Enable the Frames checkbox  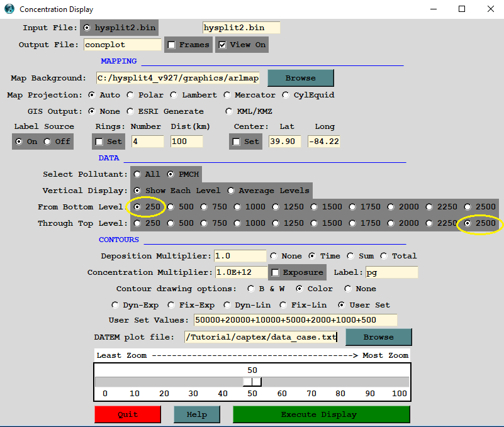172,45
